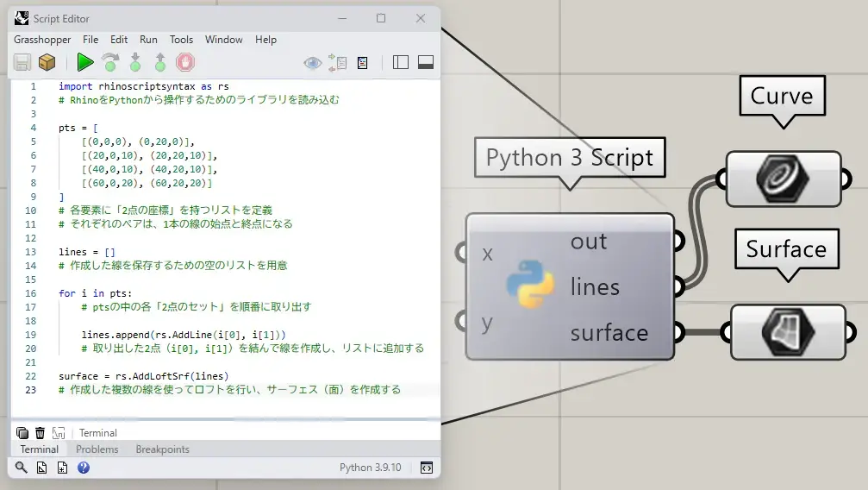Expand the Run menu
The height and width of the screenshot is (490, 868).
148,40
